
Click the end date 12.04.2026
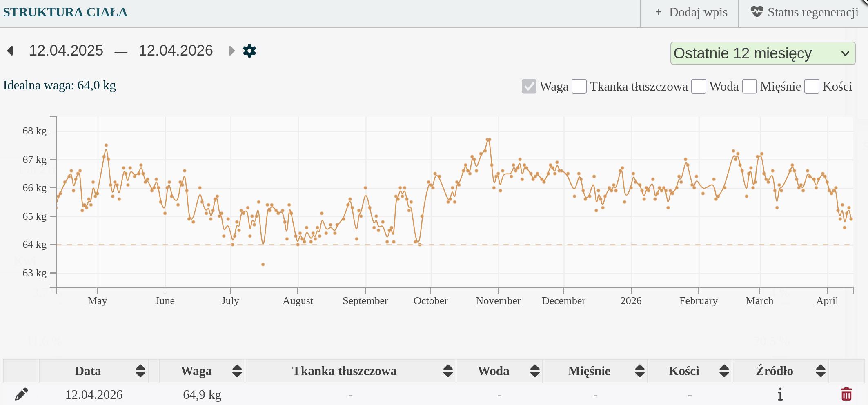pyautogui.click(x=176, y=51)
